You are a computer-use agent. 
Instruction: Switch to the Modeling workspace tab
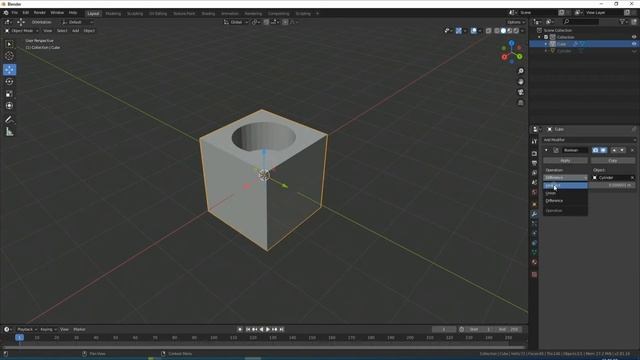coord(113,13)
